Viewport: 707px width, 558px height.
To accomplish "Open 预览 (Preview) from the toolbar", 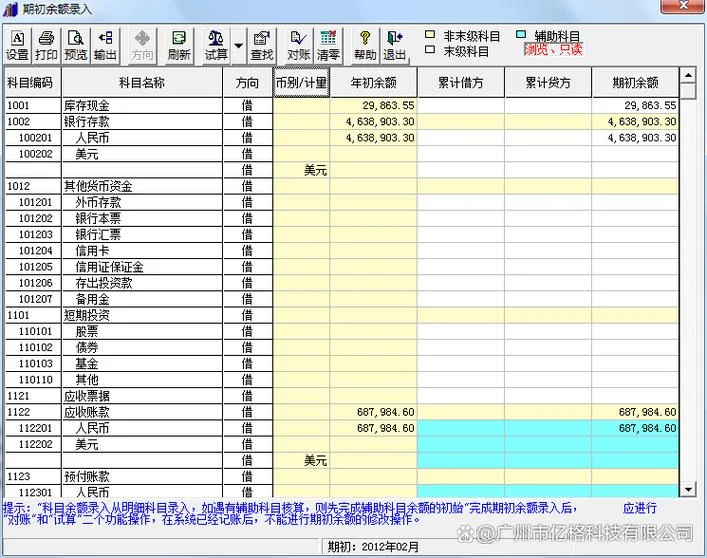I will point(75,46).
